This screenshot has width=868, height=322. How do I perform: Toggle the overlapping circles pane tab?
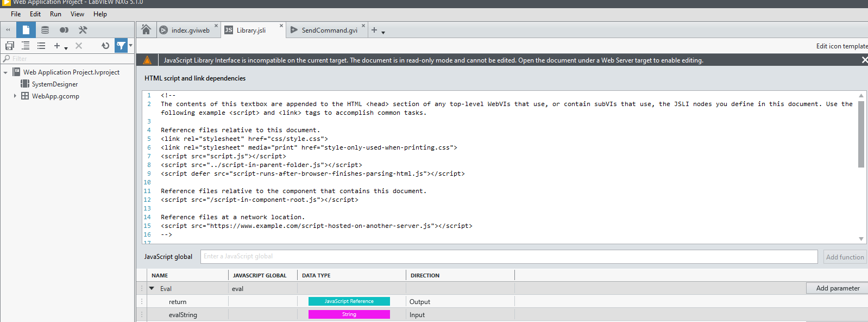(64, 30)
